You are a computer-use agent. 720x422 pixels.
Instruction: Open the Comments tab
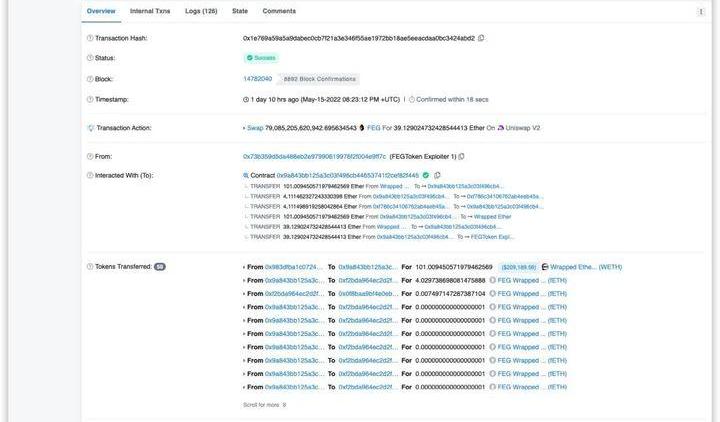tap(279, 11)
